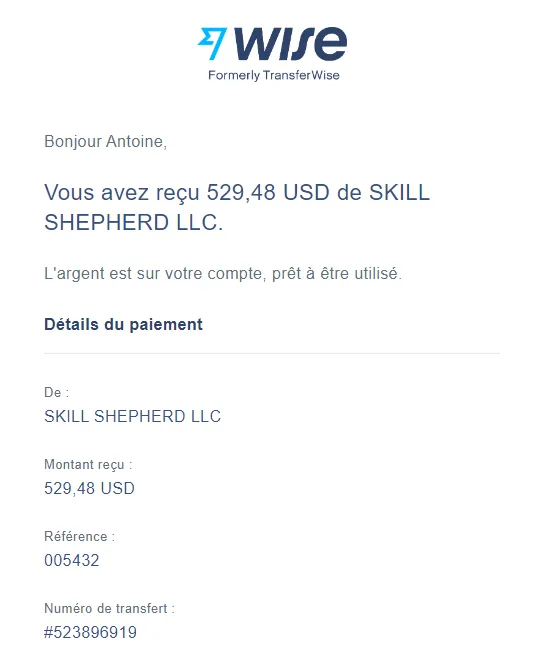Click the De : label
Viewport: 535px width, 666px height.
point(56,392)
